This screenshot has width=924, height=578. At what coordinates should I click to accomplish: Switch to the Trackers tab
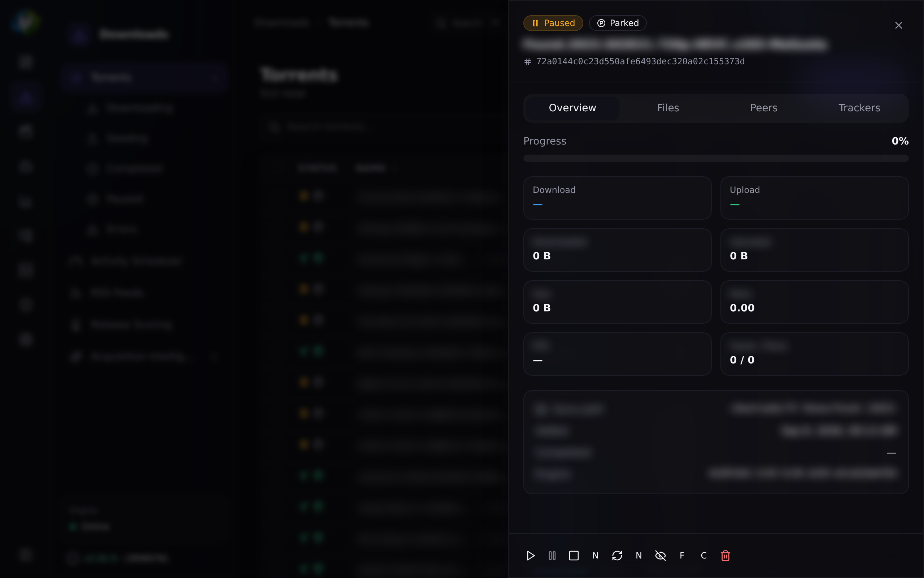859,108
